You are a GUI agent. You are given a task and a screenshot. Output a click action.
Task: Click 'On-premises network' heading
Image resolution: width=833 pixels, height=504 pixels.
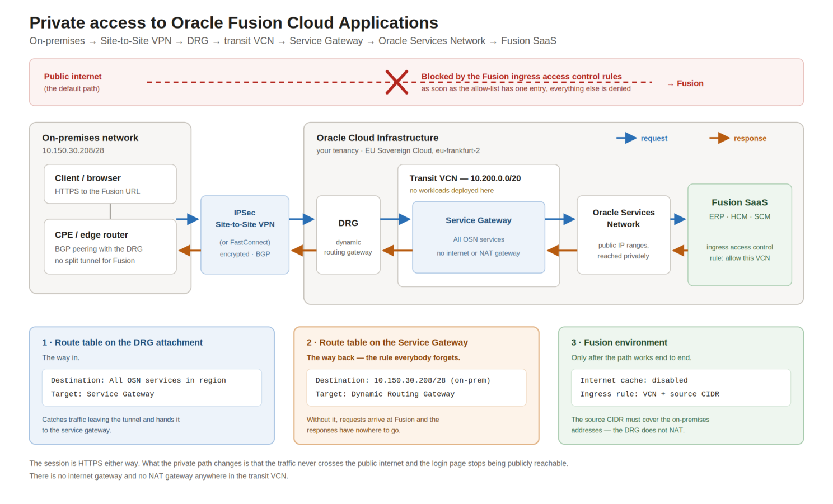(x=90, y=138)
